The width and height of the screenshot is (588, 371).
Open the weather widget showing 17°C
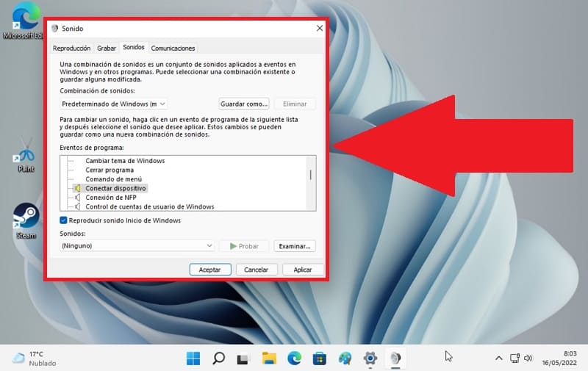pyautogui.click(x=34, y=359)
